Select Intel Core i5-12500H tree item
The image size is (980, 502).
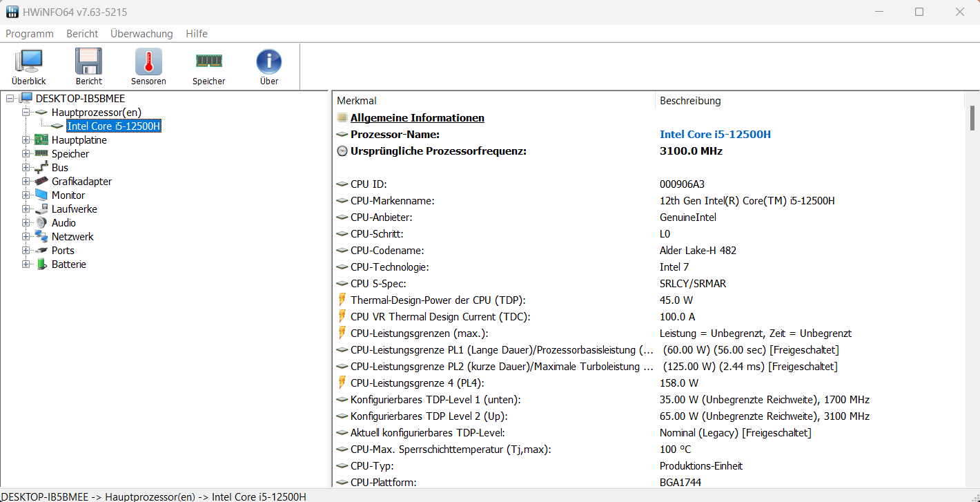tap(114, 126)
